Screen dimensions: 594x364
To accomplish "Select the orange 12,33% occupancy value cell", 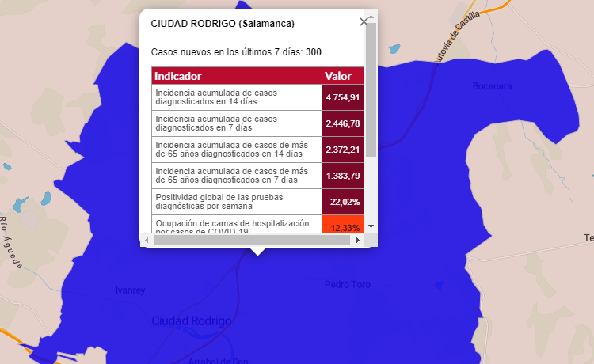I will click(343, 225).
